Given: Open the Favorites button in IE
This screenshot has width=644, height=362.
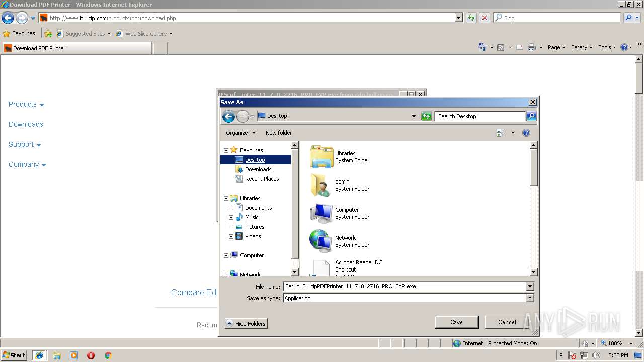Looking at the screenshot, I should (x=19, y=34).
